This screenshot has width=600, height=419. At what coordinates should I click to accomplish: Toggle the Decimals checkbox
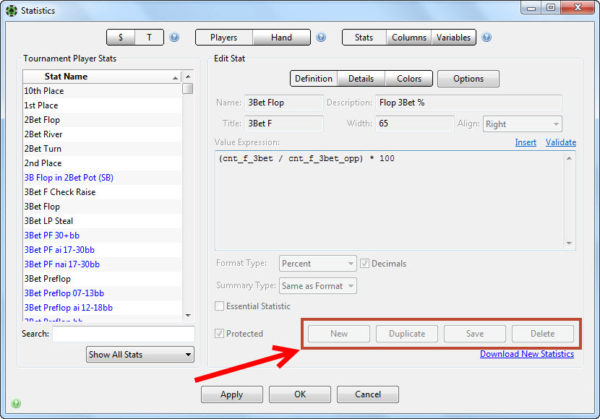(366, 264)
